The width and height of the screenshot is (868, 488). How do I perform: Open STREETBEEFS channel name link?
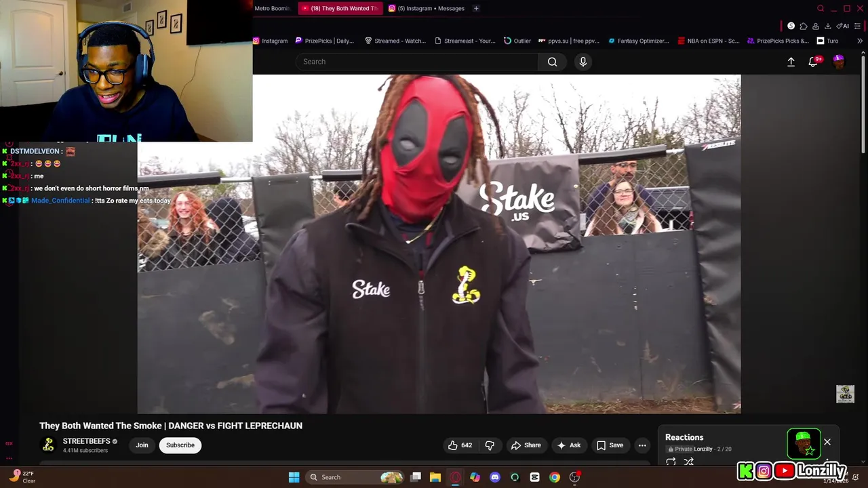click(x=86, y=441)
